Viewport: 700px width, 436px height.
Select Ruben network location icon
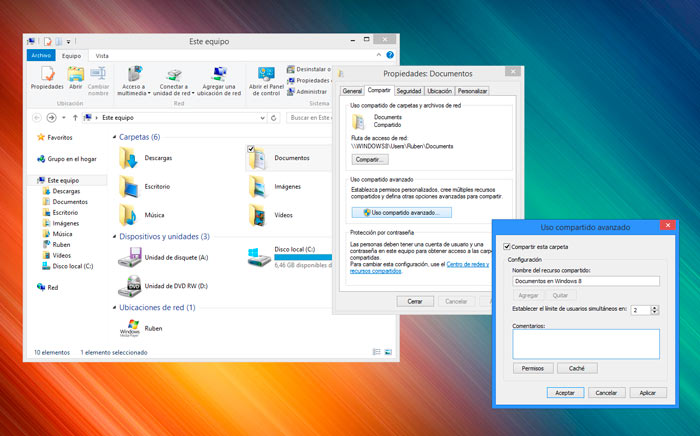coord(129,328)
